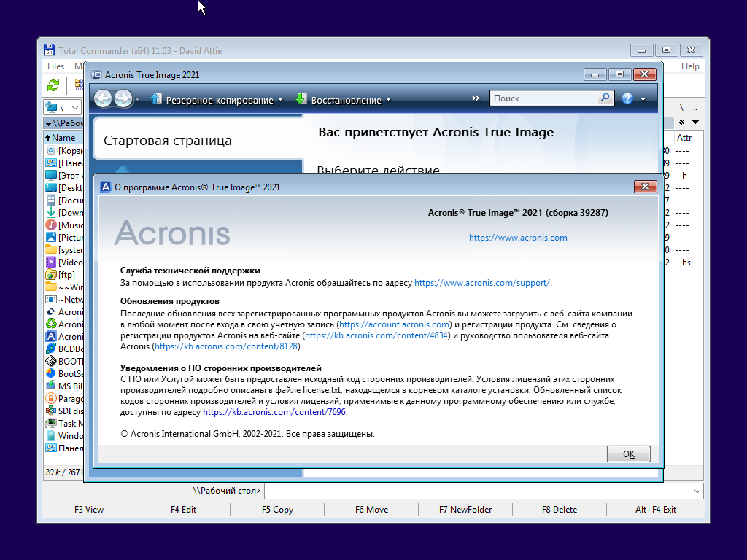Click the search magnifier button
The width and height of the screenshot is (747, 560).
tap(605, 98)
